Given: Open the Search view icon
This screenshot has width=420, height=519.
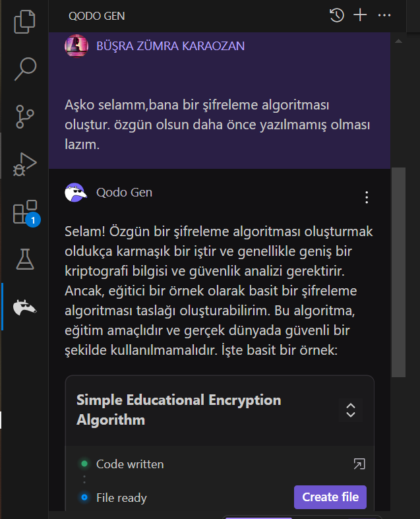Looking at the screenshot, I should pos(24,67).
